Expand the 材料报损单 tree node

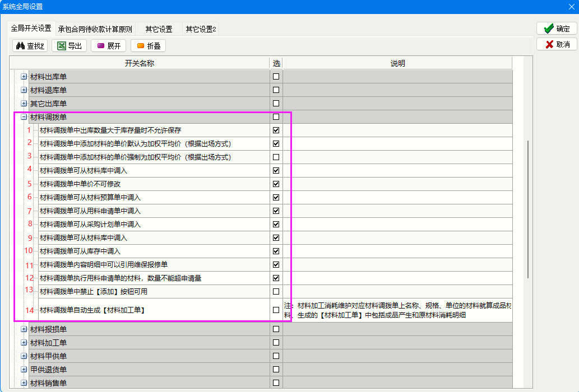pos(24,329)
